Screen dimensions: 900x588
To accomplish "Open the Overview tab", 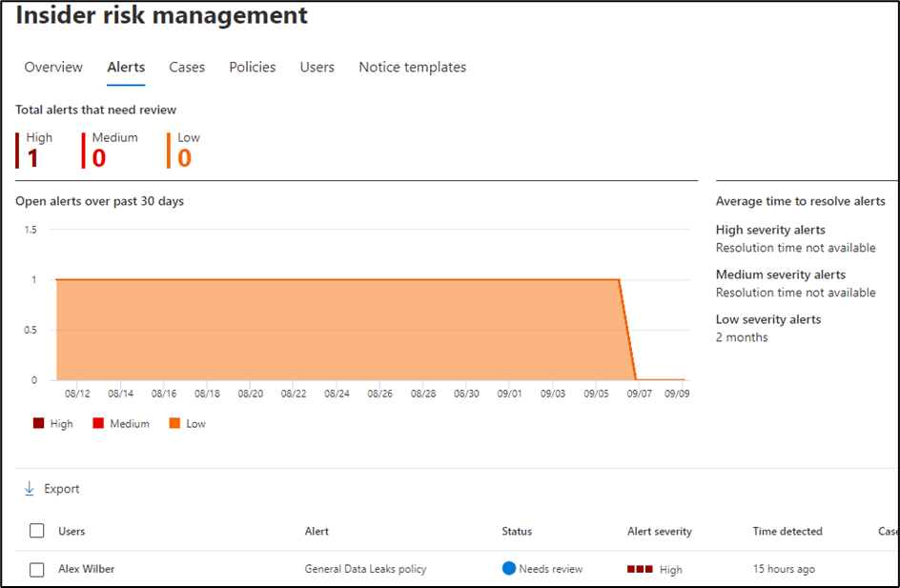I will pos(53,68).
